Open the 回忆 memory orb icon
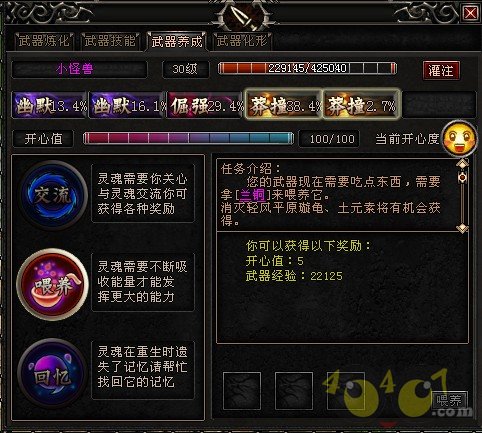Viewport: 482px width, 433px height. click(53, 373)
